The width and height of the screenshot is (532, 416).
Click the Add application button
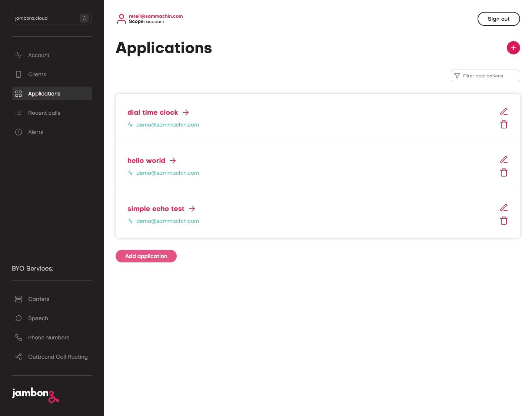coord(146,256)
